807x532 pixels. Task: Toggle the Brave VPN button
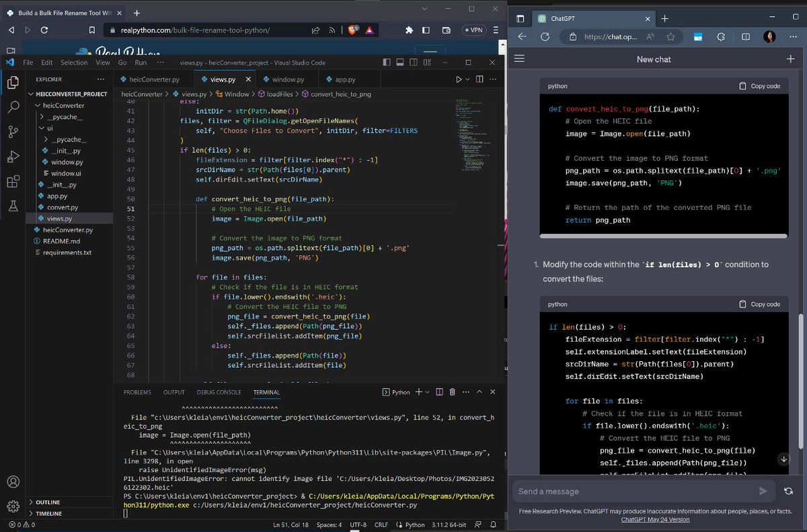pos(473,30)
